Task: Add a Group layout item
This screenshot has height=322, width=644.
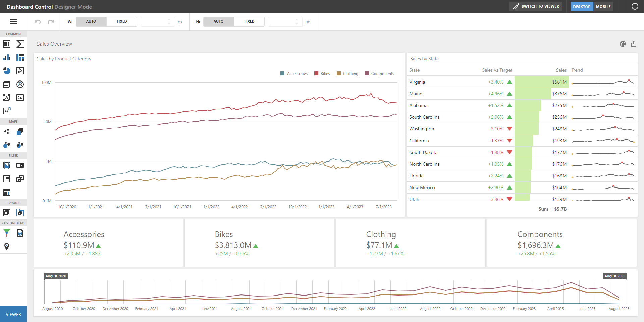Action: coord(7,213)
